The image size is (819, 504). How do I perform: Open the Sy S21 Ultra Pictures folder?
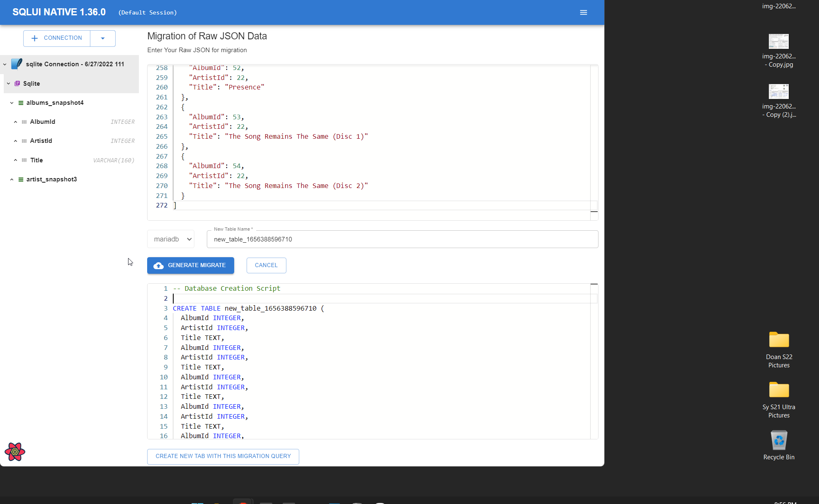click(779, 400)
